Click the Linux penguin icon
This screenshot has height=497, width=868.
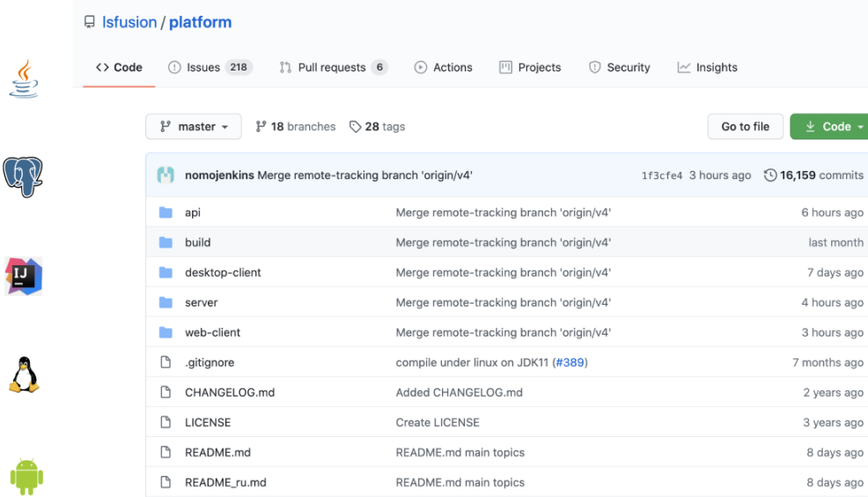pyautogui.click(x=24, y=375)
